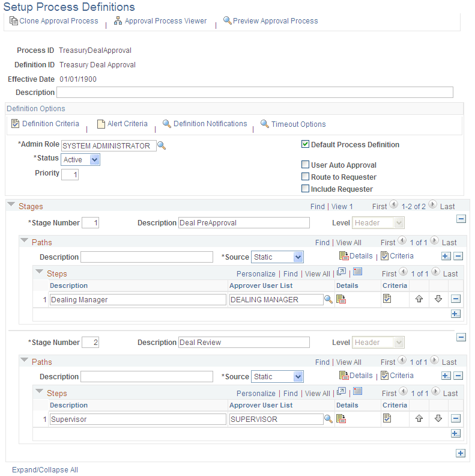The image size is (475, 476).
Task: Click stage description field Deal Review
Action: click(x=244, y=343)
